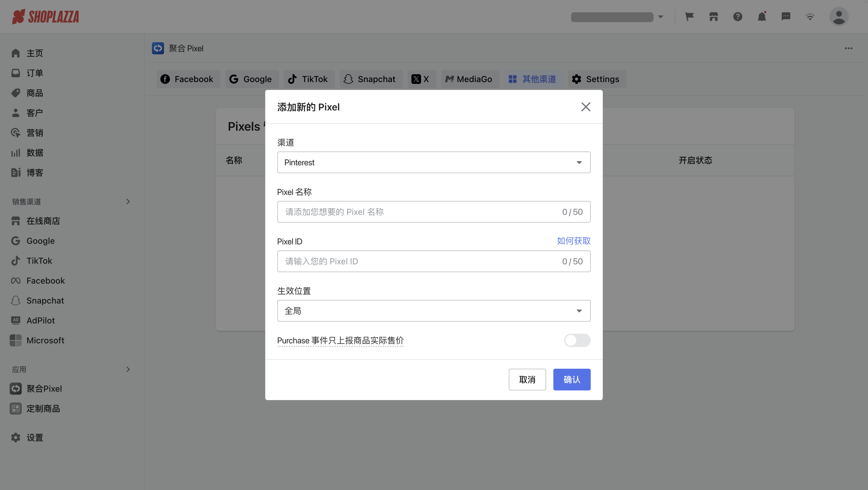Open the TikTok sales channel
Viewport: 868px width, 490px height.
pos(39,261)
